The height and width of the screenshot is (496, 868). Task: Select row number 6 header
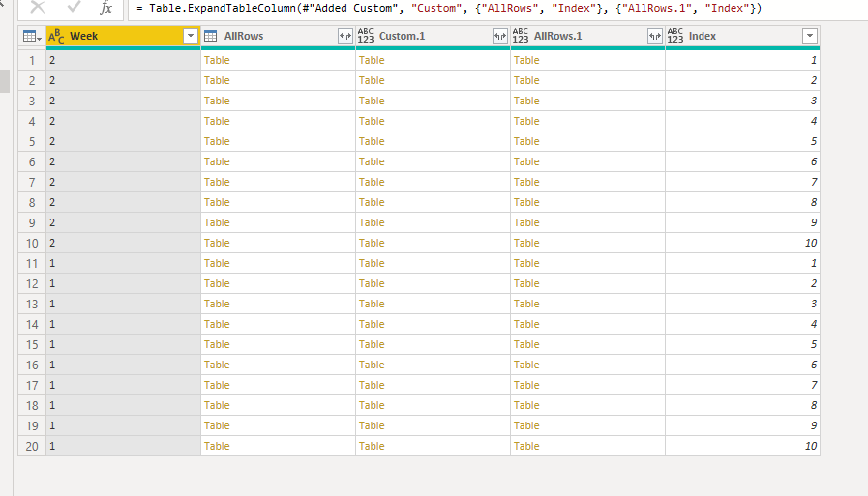tap(32, 161)
